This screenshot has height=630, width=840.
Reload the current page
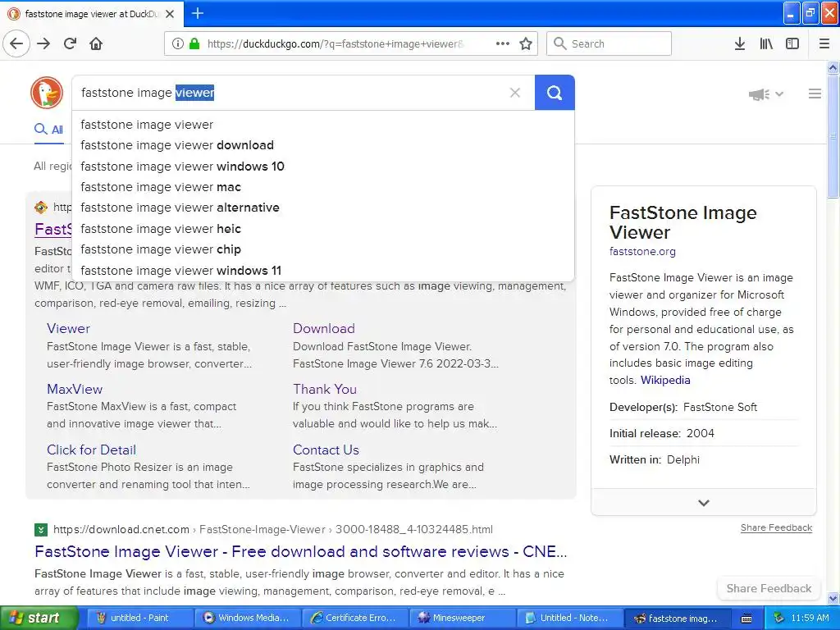point(71,43)
